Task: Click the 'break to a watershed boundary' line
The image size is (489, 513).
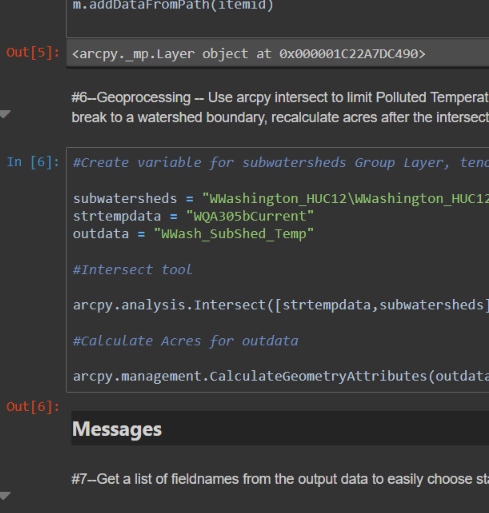Action: pyautogui.click(x=280, y=117)
